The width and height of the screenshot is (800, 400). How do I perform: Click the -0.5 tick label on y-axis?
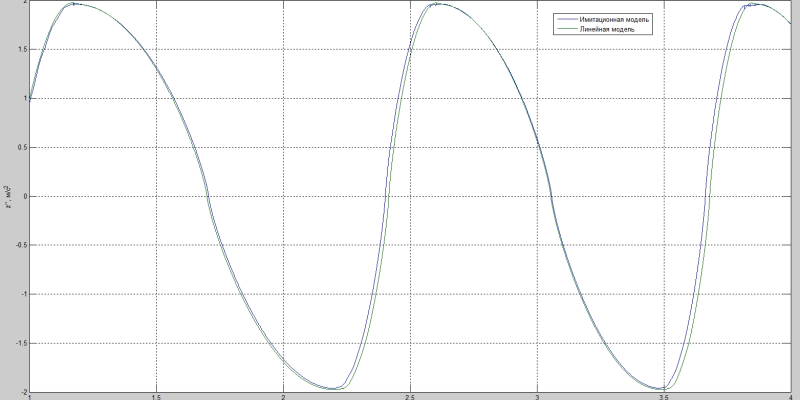[18, 245]
